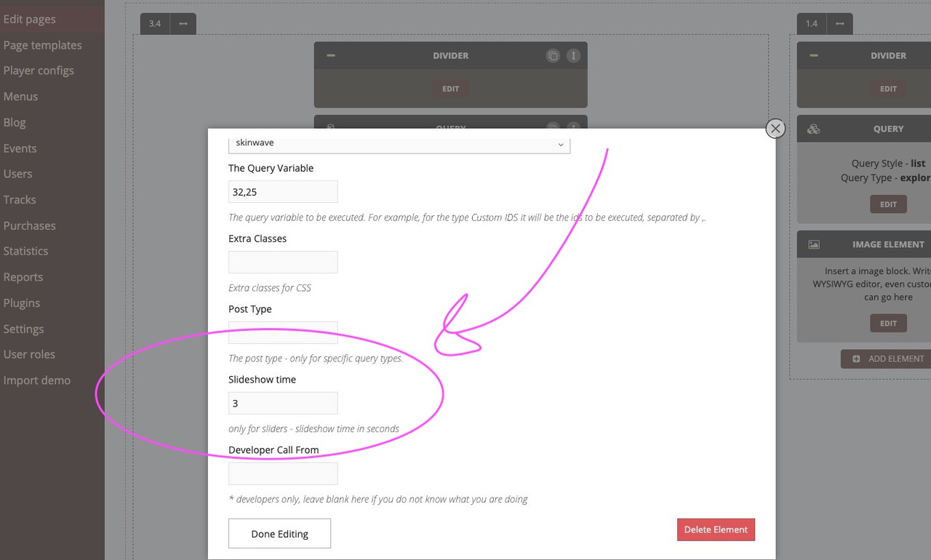This screenshot has height=560, width=931.
Task: Click the duplicate icon on first Divider
Action: [x=553, y=56]
